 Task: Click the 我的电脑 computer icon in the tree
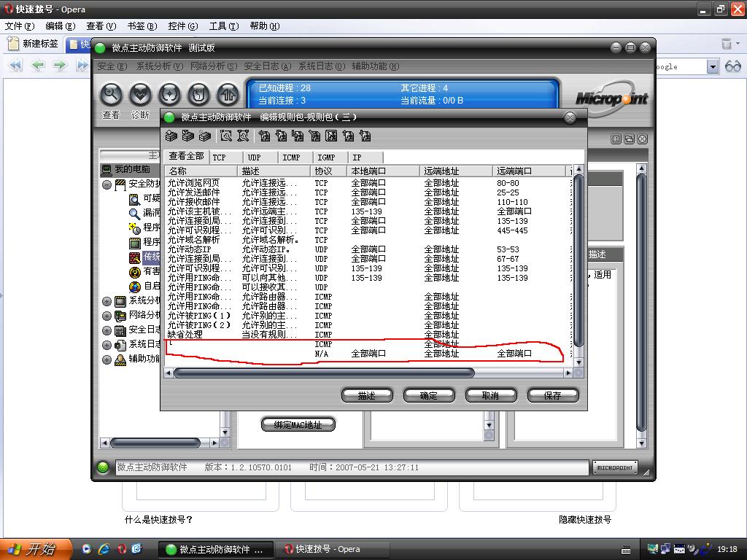point(107,169)
